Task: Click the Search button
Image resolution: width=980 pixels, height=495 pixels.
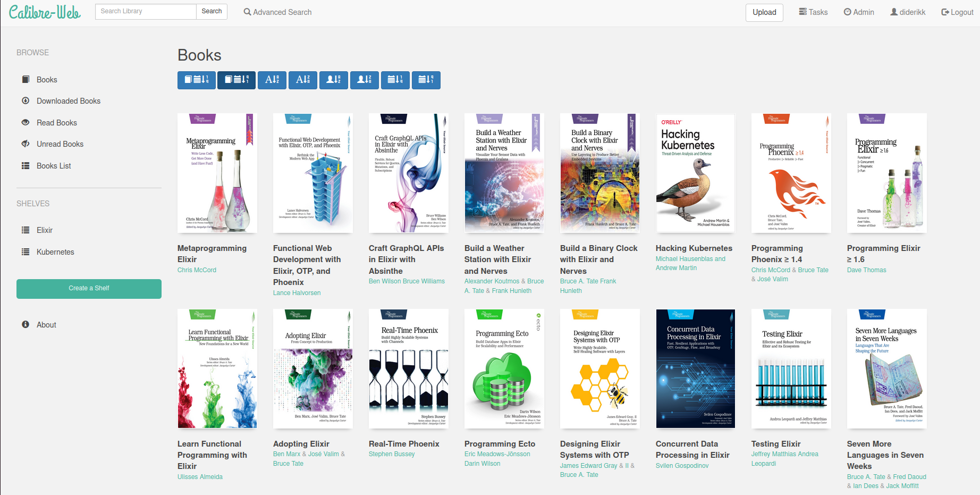Action: (x=212, y=11)
